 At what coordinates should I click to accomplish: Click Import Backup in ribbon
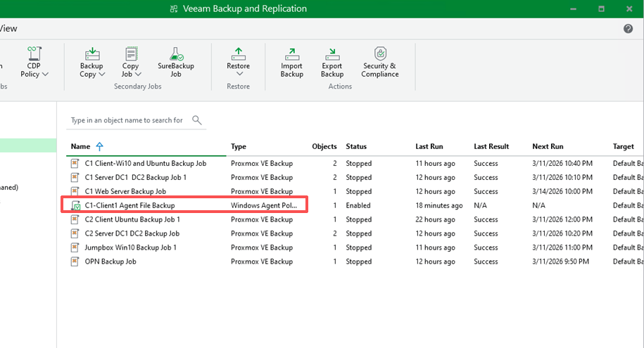pyautogui.click(x=291, y=62)
